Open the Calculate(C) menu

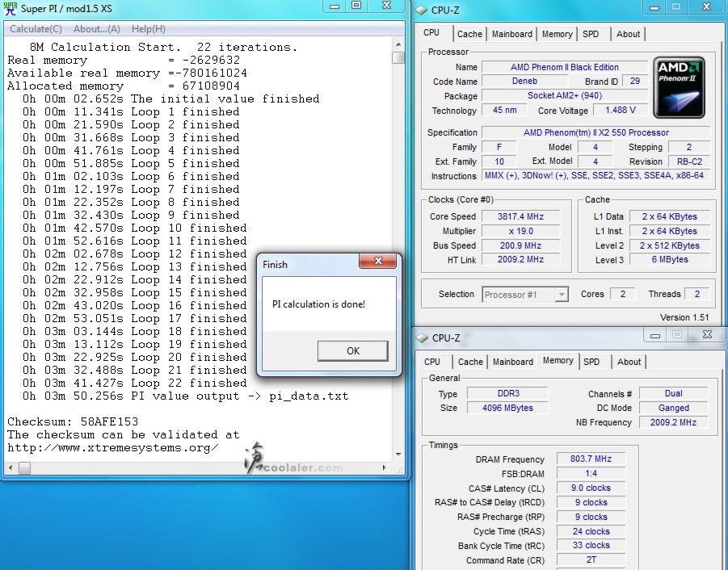tap(36, 29)
